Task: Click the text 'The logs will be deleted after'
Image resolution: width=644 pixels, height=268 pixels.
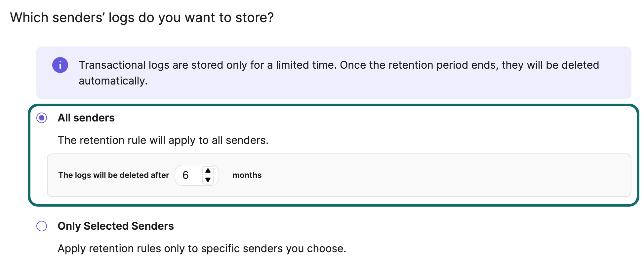Action: pos(113,175)
